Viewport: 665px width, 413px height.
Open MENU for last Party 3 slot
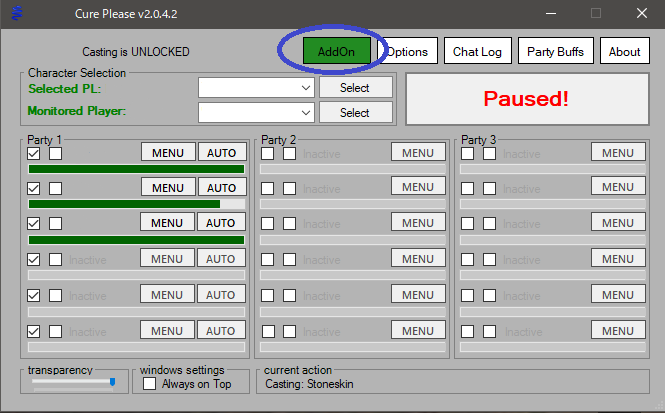pyautogui.click(x=618, y=330)
